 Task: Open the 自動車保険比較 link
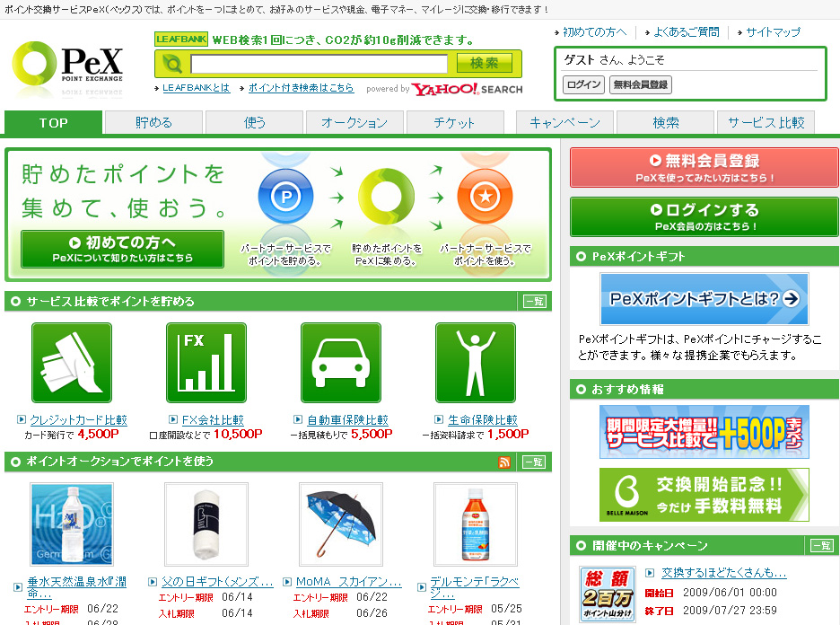pos(347,419)
